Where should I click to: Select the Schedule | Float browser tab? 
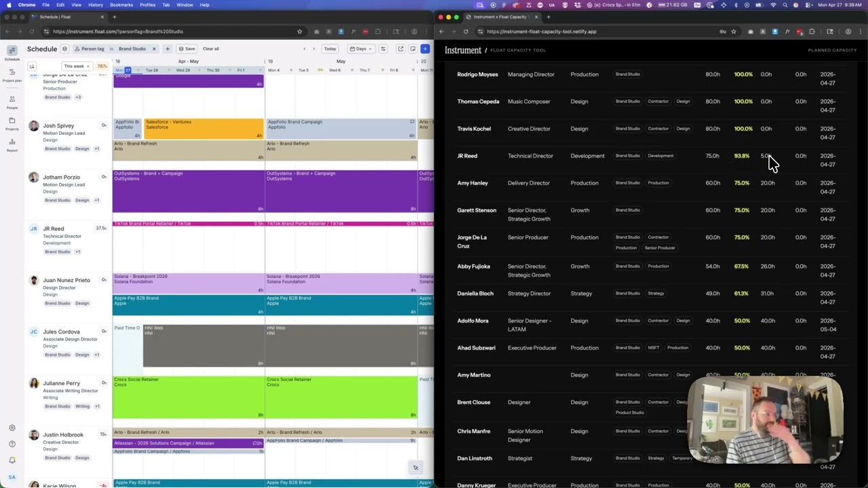coord(68,17)
